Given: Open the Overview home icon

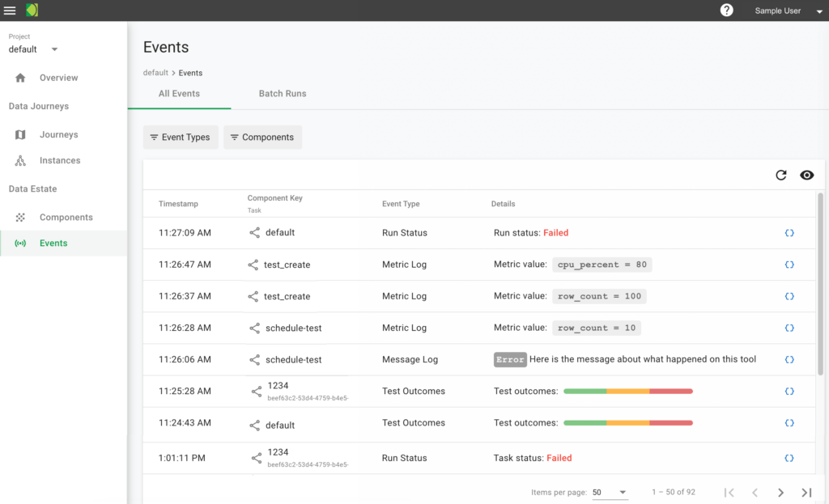Looking at the screenshot, I should 19,78.
